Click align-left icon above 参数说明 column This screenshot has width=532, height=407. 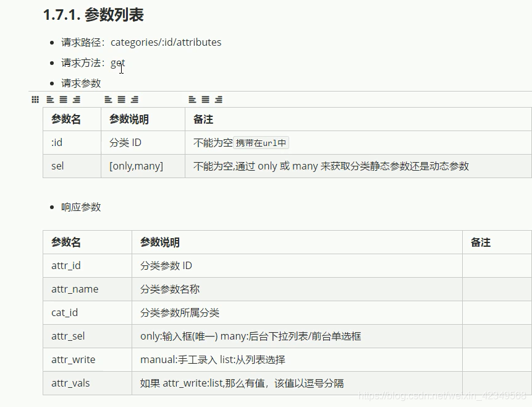click(108, 100)
